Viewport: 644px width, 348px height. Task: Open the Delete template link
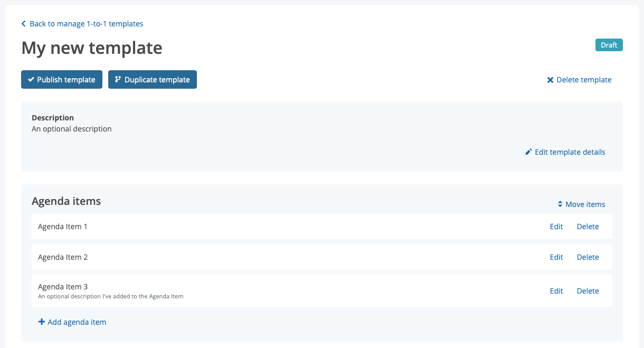pyautogui.click(x=579, y=80)
